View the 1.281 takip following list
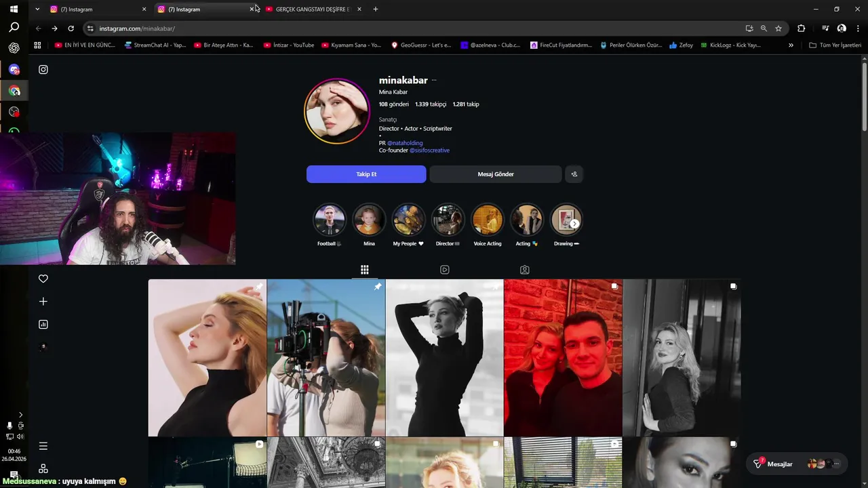Viewport: 868px width, 488px height. point(466,104)
